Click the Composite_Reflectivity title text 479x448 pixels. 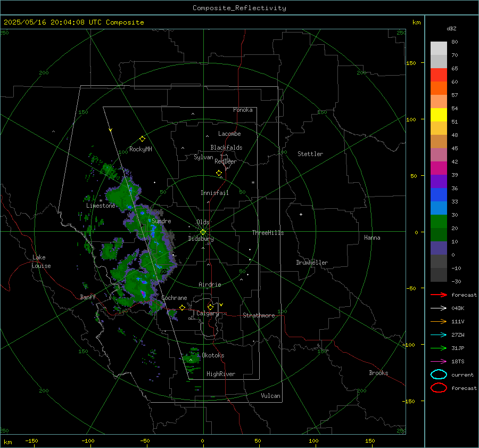[240, 8]
